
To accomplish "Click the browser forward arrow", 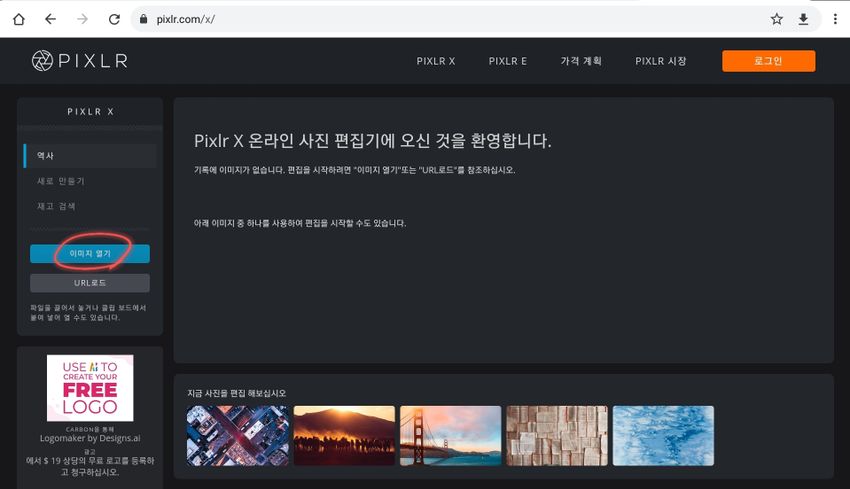I will [x=82, y=20].
